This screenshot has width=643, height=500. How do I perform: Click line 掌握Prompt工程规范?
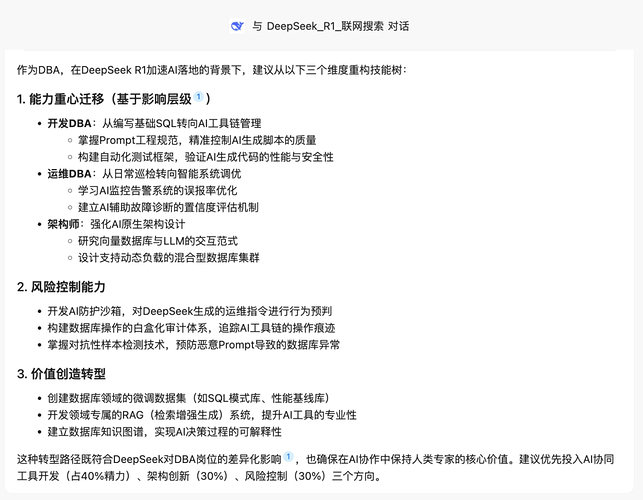197,140
